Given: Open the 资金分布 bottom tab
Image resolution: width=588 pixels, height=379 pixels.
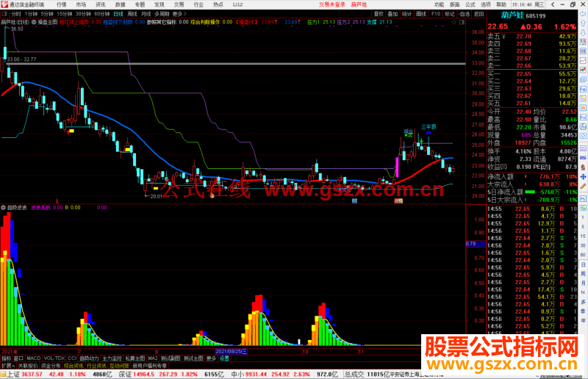Looking at the screenshot, I should coord(51,366).
